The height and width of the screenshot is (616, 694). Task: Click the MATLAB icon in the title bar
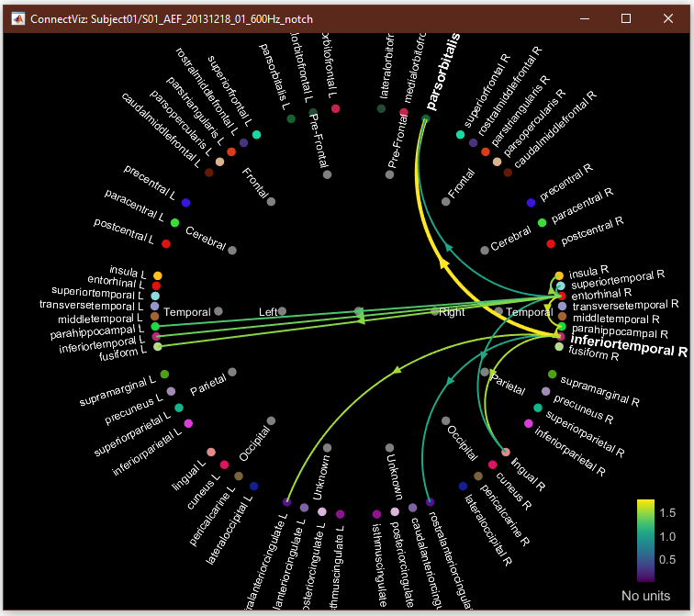click(16, 18)
